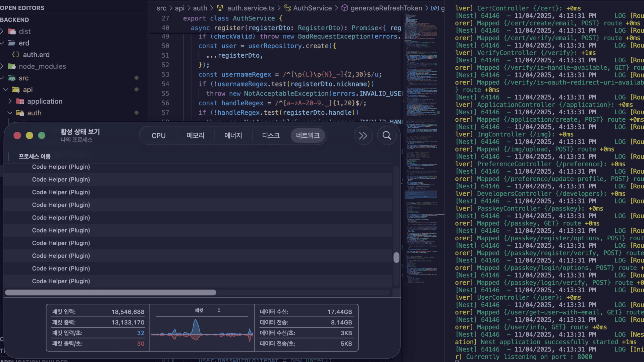The image size is (644, 362).
Task: Click the auth.service.ts breadcrumb file icon
Action: point(220,8)
